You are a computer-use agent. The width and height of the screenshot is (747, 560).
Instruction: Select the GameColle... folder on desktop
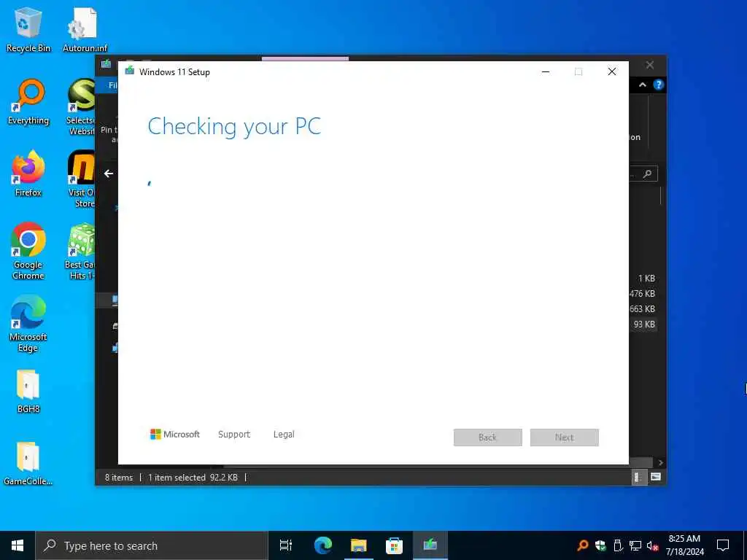pos(28,463)
